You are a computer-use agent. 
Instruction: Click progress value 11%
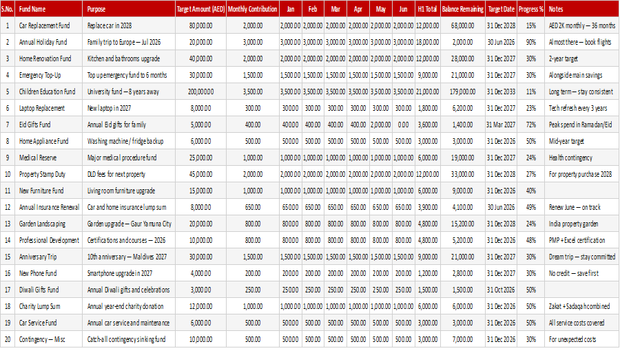(x=530, y=92)
